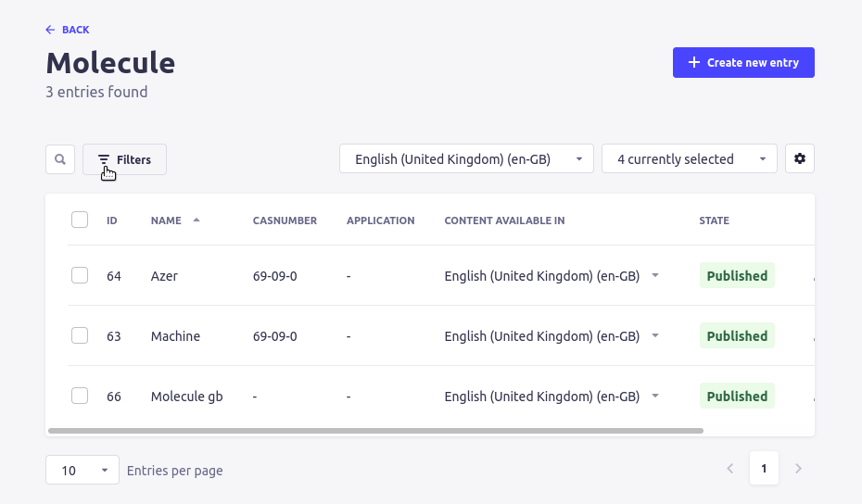Open the English (United Kingdom) locale dropdown

pyautogui.click(x=466, y=158)
